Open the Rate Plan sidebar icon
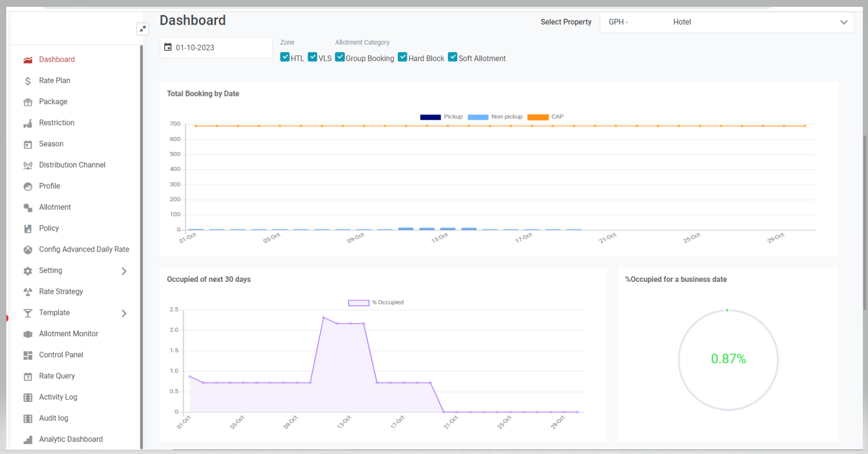 27,80
